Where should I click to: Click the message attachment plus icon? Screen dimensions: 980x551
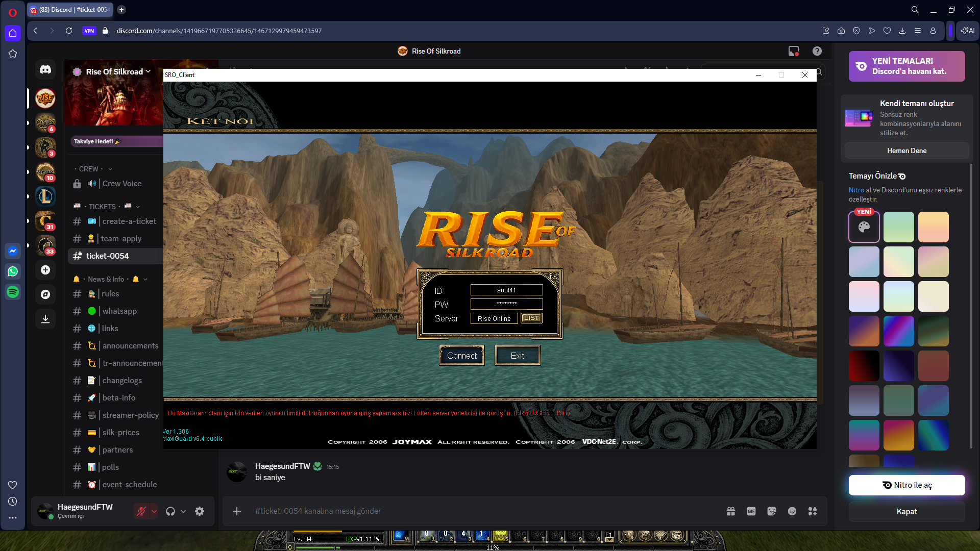237,511
